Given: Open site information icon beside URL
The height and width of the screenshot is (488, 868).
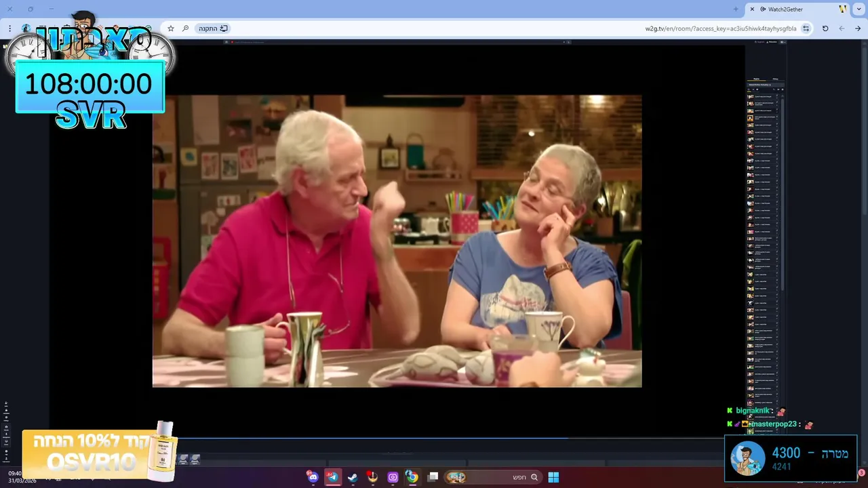Looking at the screenshot, I should 806,28.
